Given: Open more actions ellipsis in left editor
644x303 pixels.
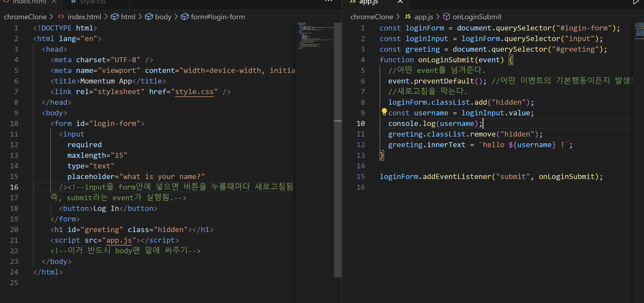Looking at the screenshot, I should pos(329,1).
